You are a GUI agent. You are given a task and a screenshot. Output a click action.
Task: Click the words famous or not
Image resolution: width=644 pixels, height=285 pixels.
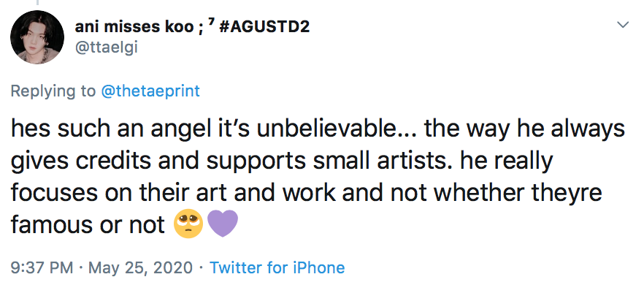[x=88, y=224]
